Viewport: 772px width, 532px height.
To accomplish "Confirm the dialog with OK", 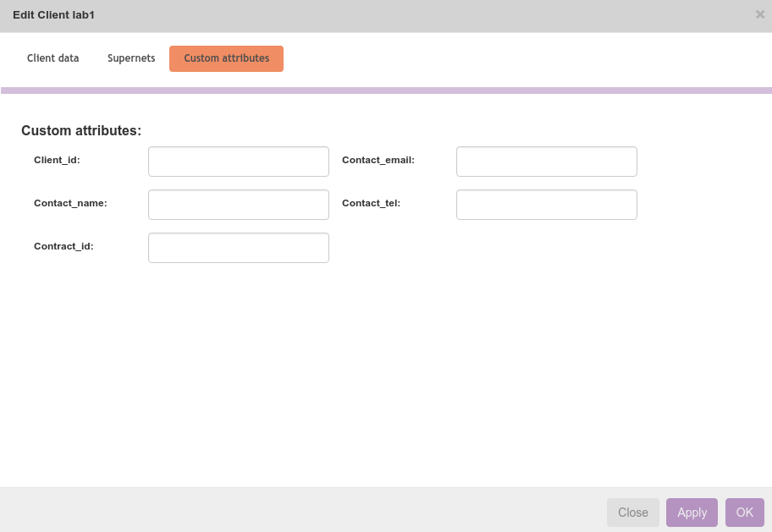I will (744, 513).
